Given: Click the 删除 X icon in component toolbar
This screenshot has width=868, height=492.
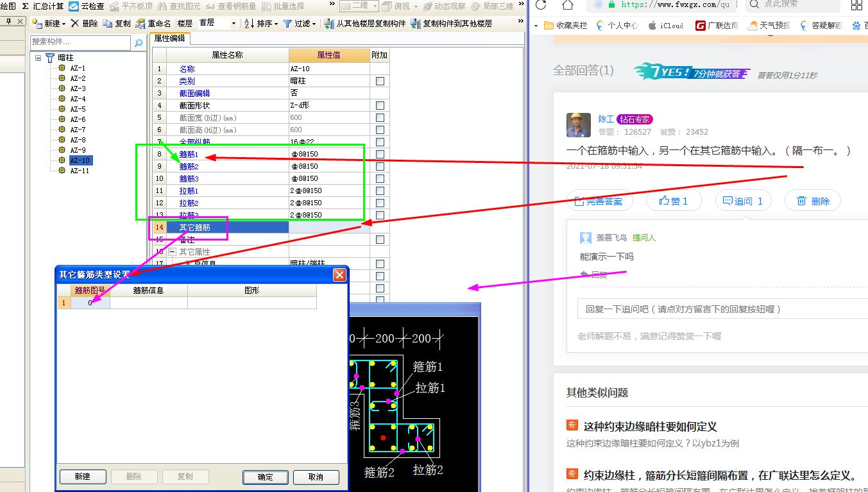Looking at the screenshot, I should [75, 23].
